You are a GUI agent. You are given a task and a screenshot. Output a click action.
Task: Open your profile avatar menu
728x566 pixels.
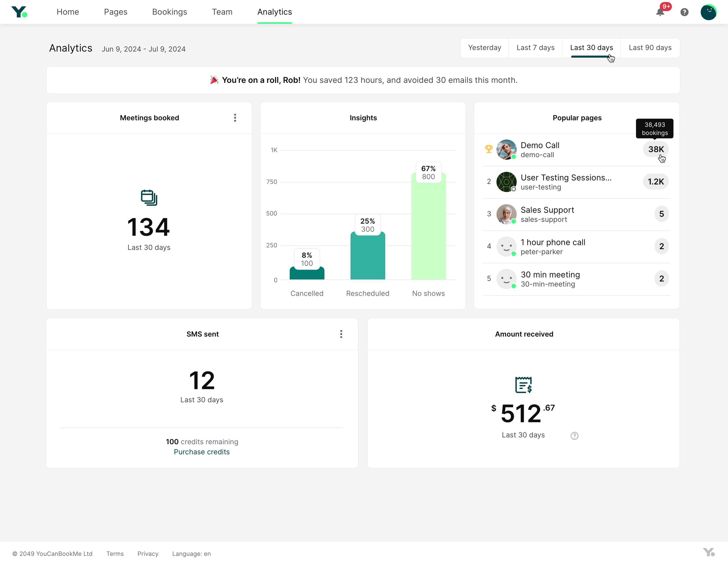(709, 12)
